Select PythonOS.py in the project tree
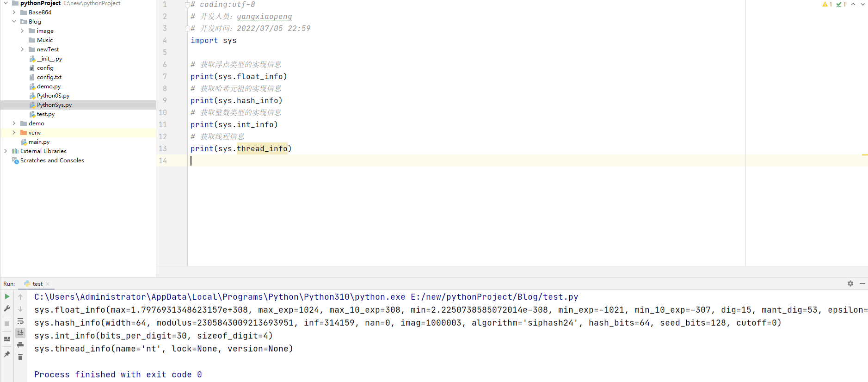Viewport: 868px width, 382px height. pyautogui.click(x=53, y=96)
